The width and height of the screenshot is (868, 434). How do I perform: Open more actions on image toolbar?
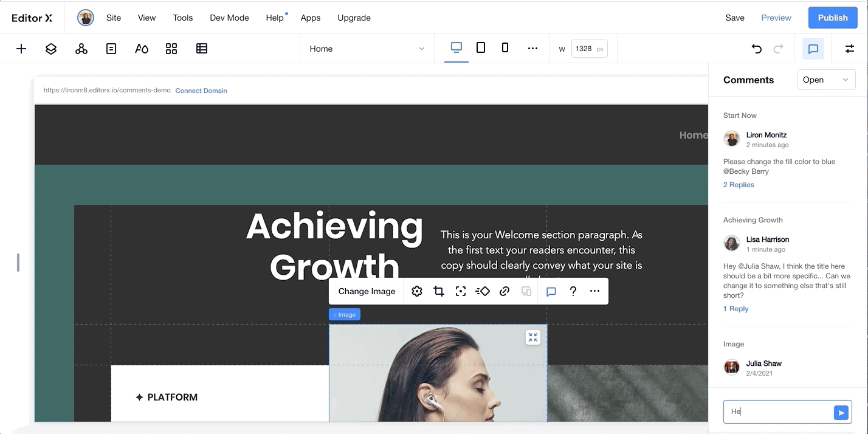(594, 291)
